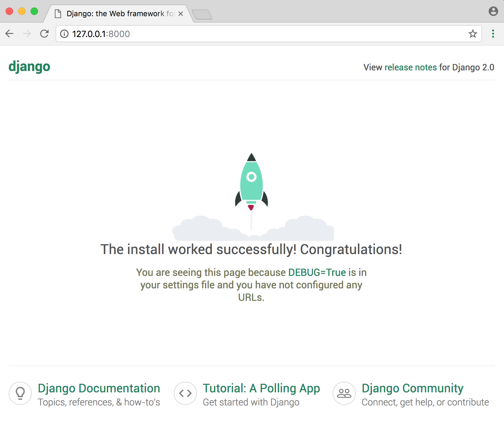Click the site info icon in address bar
The image size is (504, 421).
[64, 34]
